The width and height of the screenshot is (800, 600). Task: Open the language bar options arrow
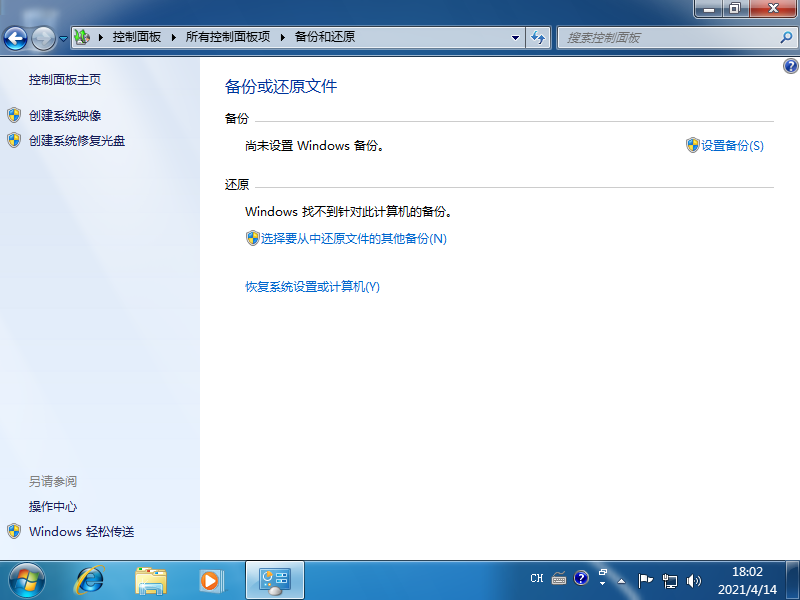tap(603, 584)
